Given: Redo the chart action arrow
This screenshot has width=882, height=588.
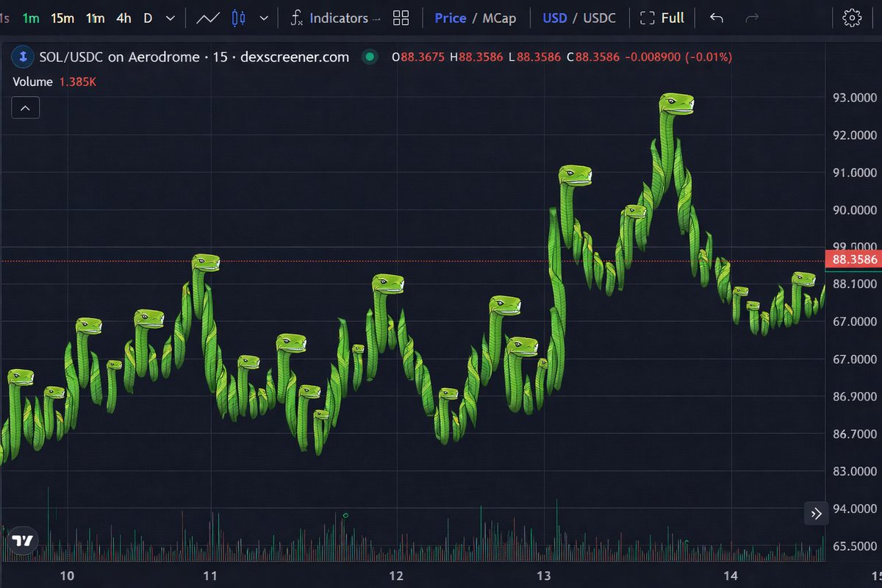Looking at the screenshot, I should pyautogui.click(x=752, y=18).
